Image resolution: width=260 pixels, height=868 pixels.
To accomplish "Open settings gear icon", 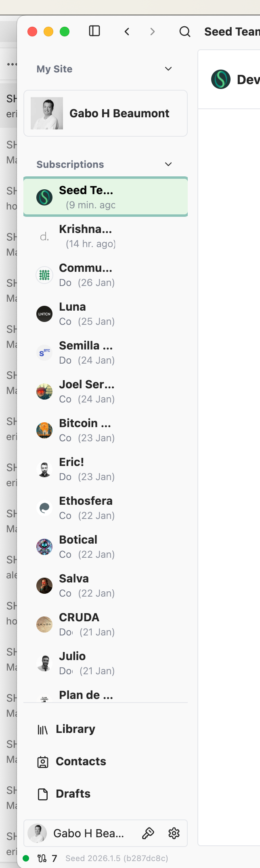I will tap(174, 833).
